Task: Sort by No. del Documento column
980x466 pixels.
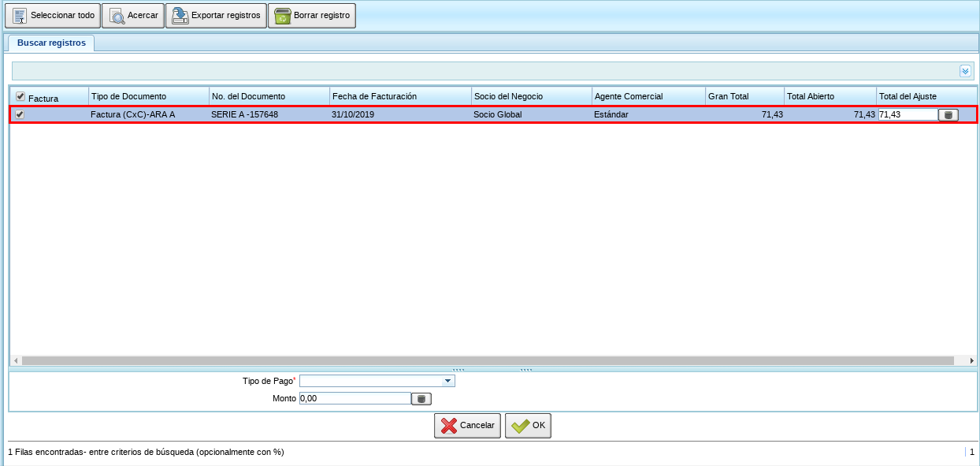Action: pyautogui.click(x=269, y=96)
